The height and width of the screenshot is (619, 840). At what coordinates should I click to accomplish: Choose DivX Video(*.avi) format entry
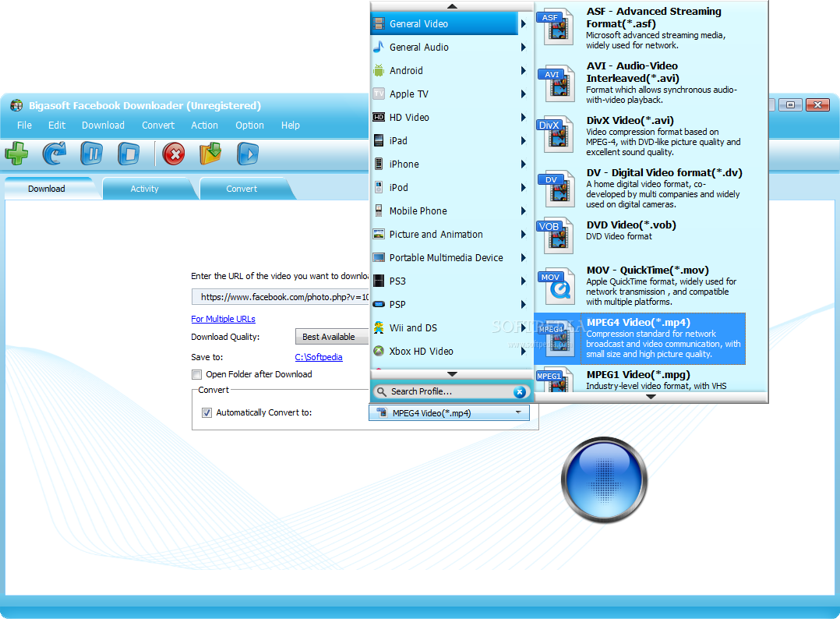pyautogui.click(x=640, y=136)
